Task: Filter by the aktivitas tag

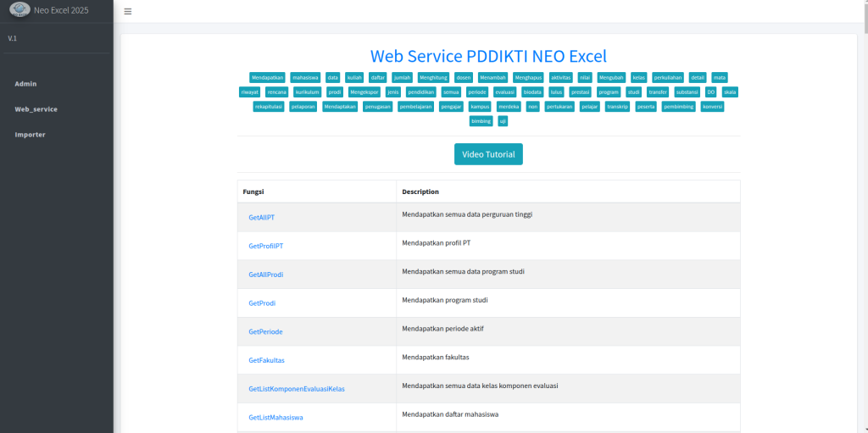Action: pyautogui.click(x=561, y=77)
